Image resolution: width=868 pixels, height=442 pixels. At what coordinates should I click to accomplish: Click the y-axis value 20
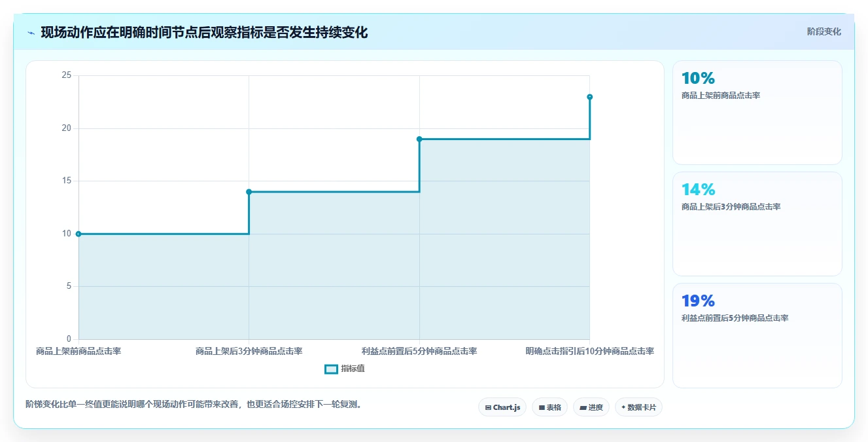(66, 128)
